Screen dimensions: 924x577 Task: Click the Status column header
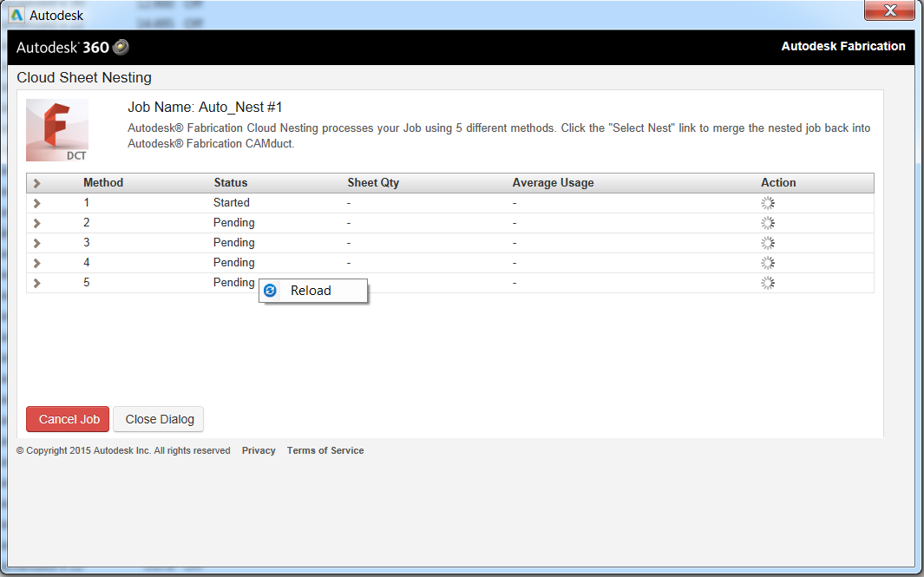231,183
